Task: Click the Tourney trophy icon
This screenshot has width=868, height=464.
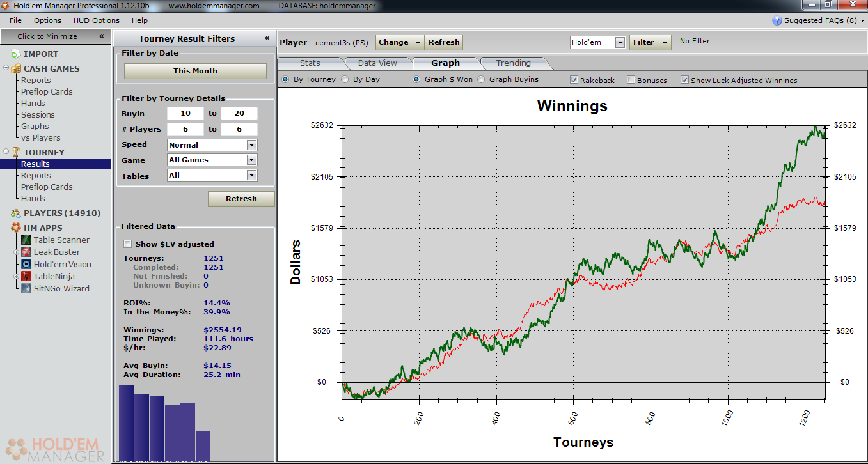Action: click(15, 152)
